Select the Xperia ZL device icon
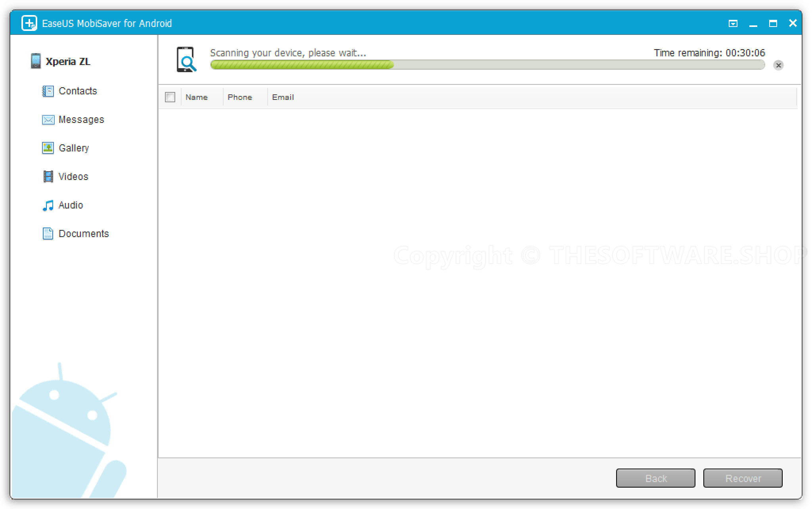The width and height of the screenshot is (812, 509). coord(36,61)
